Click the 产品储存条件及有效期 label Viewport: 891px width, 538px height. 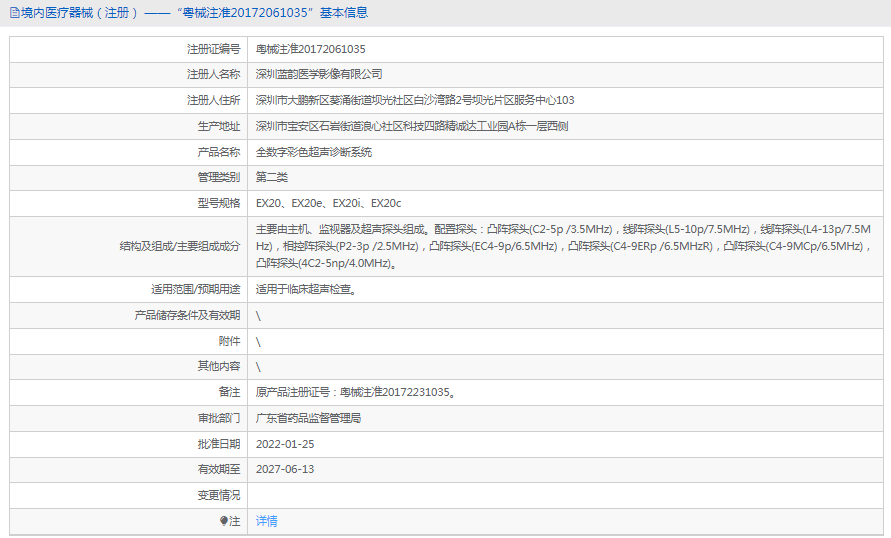187,315
